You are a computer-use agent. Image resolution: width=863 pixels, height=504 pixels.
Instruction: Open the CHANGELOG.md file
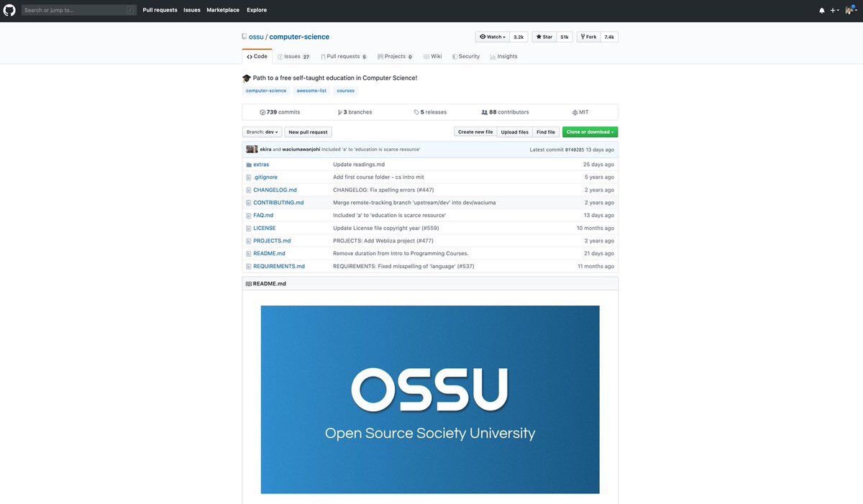275,190
